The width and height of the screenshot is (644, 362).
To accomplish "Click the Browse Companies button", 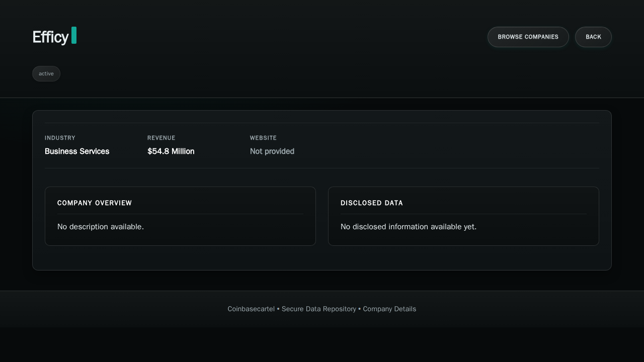I will 528,37.
